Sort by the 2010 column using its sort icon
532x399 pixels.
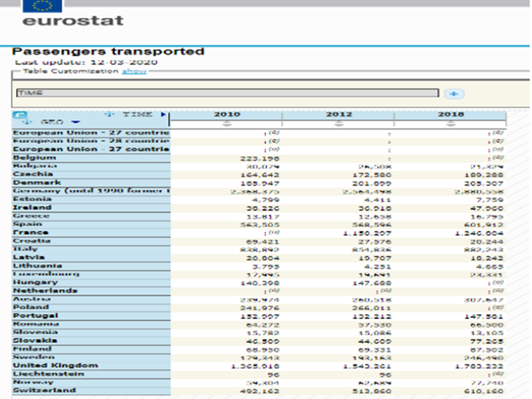pos(227,123)
